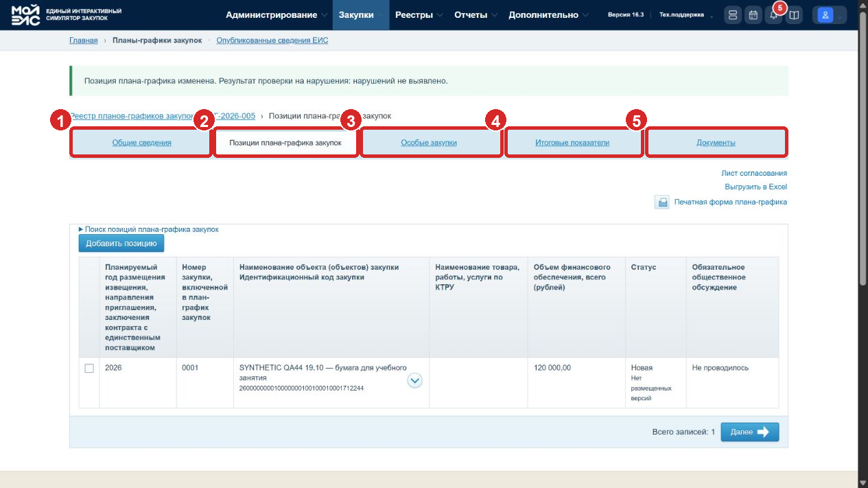Expand Поиск позиций плана-графика закупок search panel

[x=149, y=229]
